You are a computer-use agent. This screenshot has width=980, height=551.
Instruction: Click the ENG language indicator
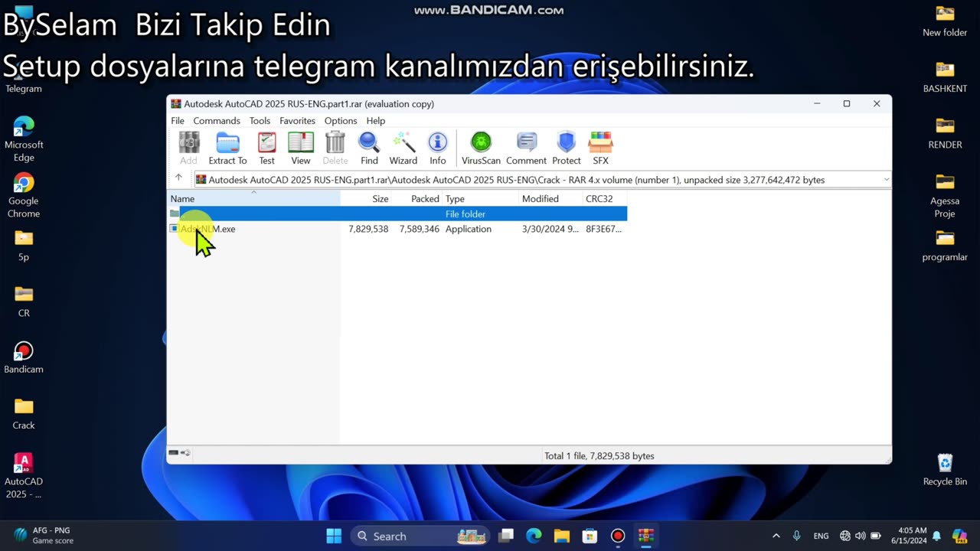821,536
